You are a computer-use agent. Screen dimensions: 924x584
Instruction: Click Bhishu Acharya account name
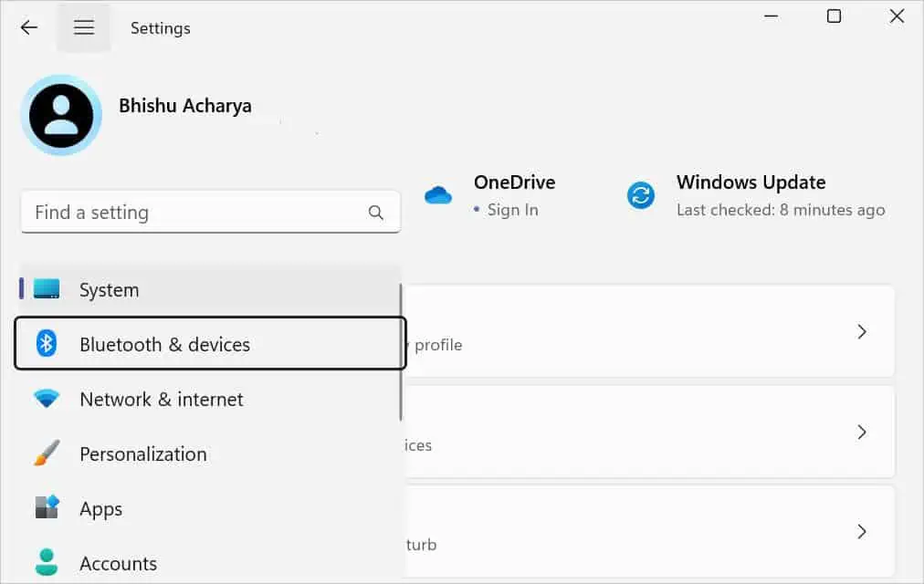[x=185, y=106]
